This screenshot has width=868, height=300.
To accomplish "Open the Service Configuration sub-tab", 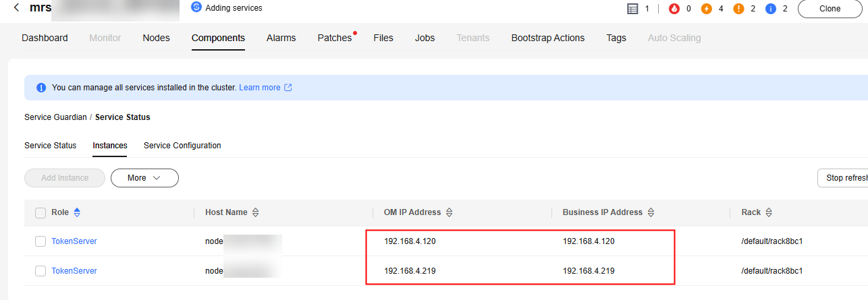I will point(182,146).
